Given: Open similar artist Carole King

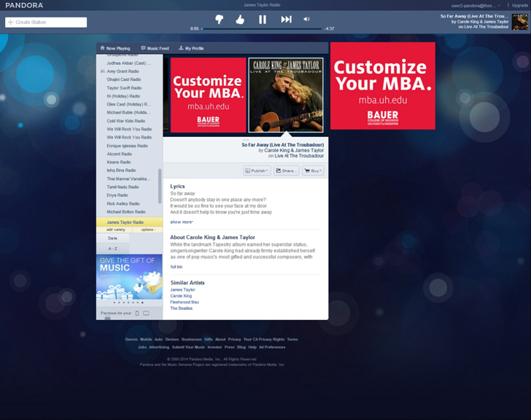Looking at the screenshot, I should pos(181,296).
